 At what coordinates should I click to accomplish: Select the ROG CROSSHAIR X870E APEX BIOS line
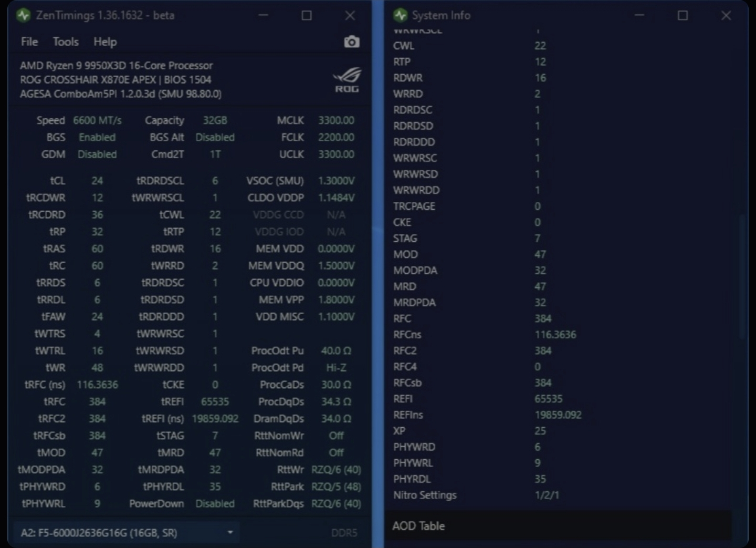pos(115,80)
